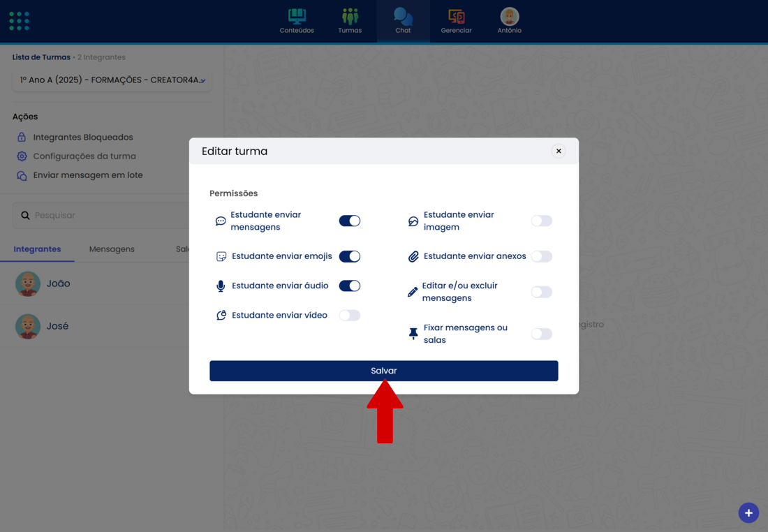Turn on Fixar mensagens ou salas
This screenshot has width=768, height=532.
pos(541,334)
